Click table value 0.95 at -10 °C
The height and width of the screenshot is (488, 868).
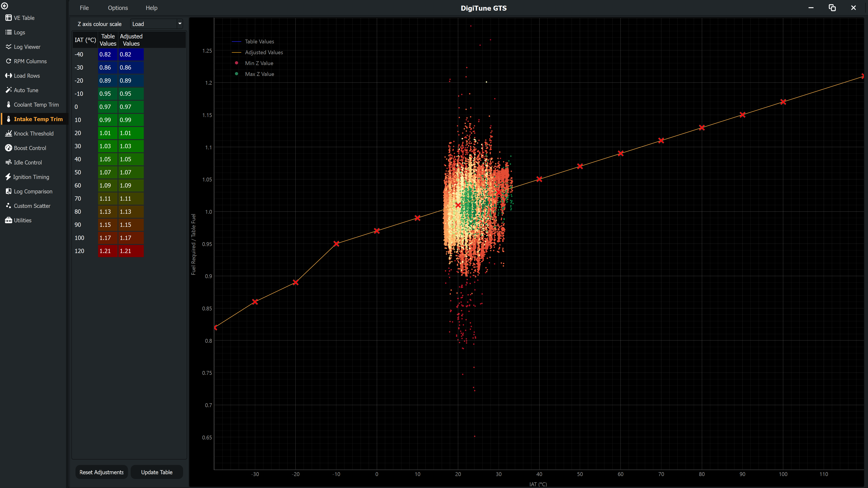tap(108, 94)
